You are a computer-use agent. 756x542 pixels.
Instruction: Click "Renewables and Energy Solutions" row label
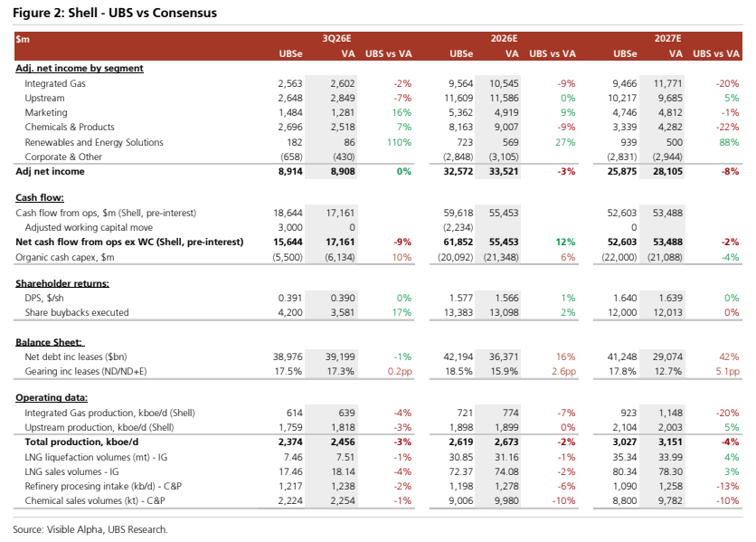tap(94, 142)
